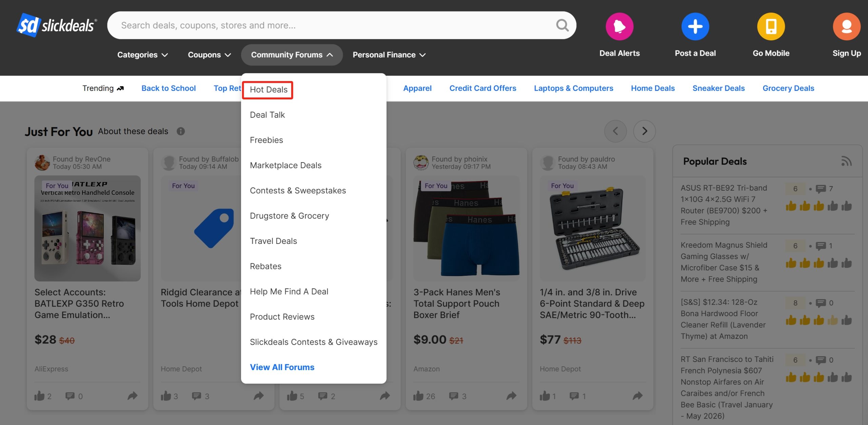Screen dimensions: 868x425
Task: Select Deal Talk from forums menu
Action: [x=267, y=115]
